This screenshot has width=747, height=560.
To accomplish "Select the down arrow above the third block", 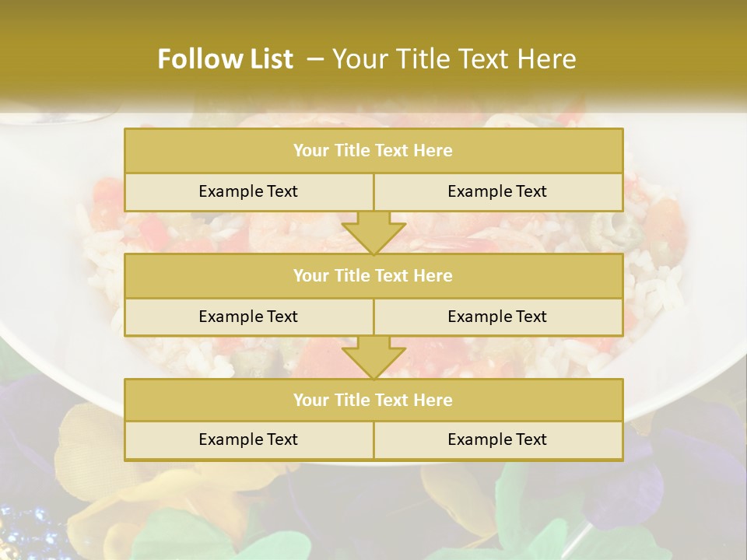I will click(x=373, y=358).
